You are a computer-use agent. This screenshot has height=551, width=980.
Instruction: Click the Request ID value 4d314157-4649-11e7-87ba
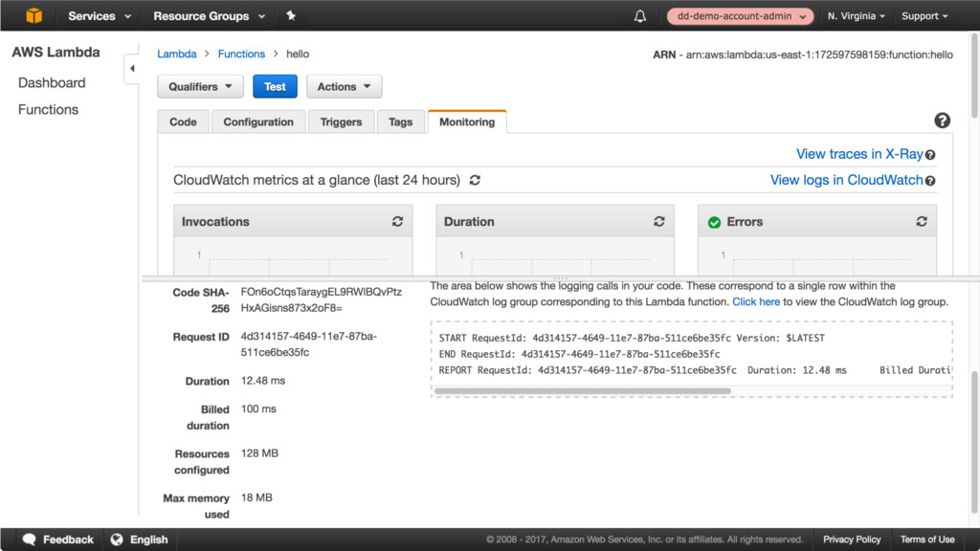[309, 344]
